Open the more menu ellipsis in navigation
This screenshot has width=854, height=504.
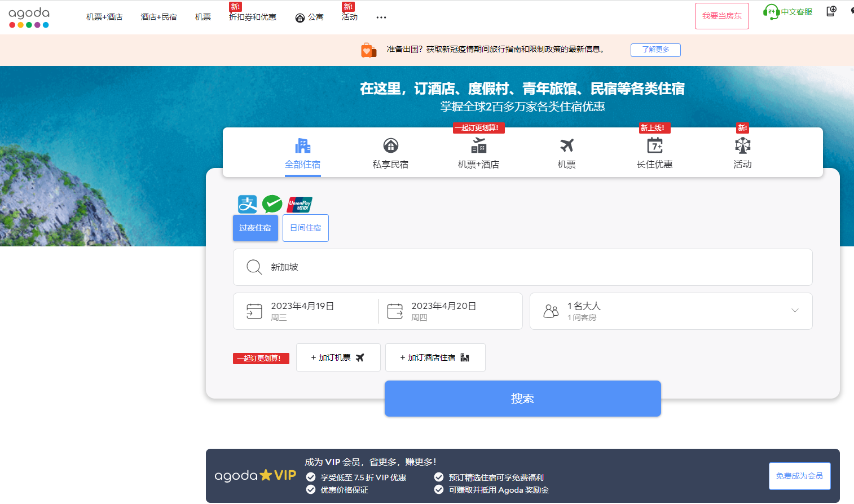pos(381,17)
